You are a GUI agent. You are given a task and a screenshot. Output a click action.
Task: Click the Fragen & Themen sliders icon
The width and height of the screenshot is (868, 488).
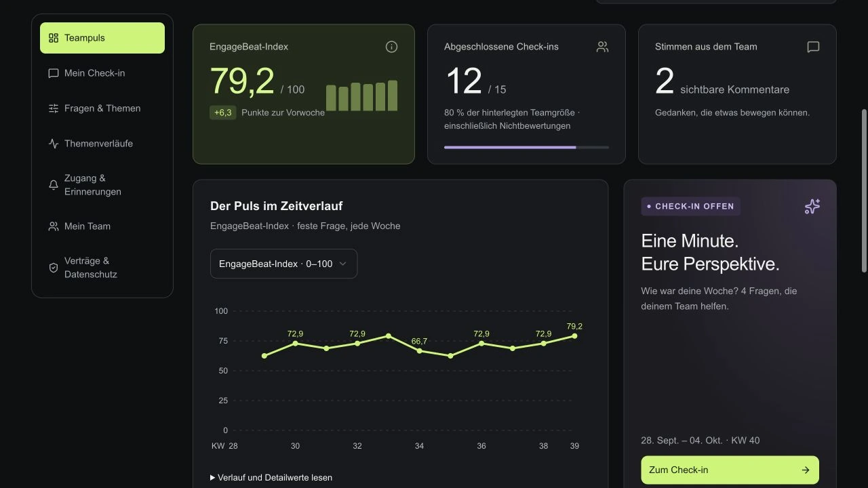(x=54, y=108)
